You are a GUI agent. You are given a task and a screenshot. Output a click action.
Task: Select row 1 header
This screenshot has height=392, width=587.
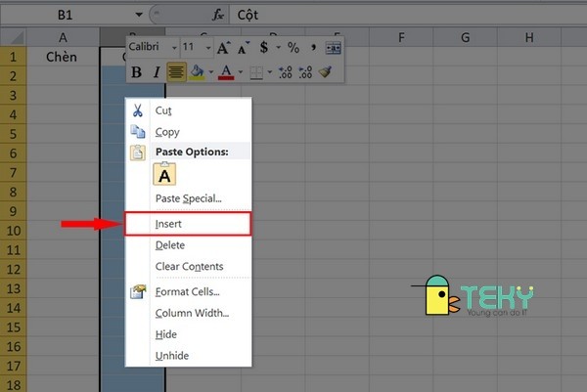pos(13,57)
